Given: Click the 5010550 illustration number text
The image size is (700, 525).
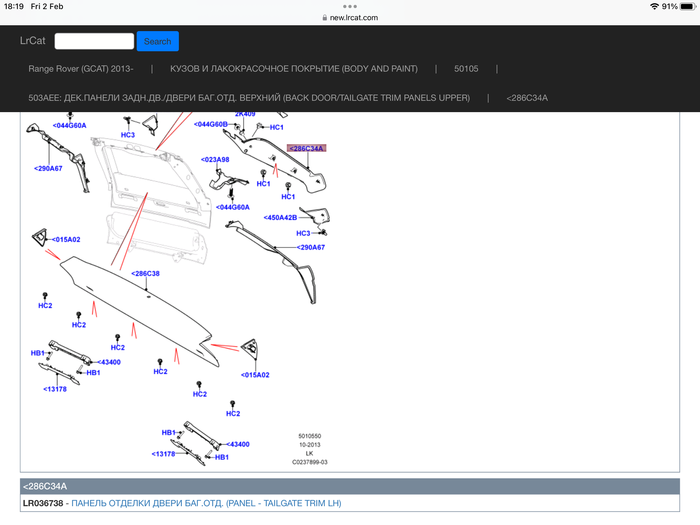Looking at the screenshot, I should click(x=310, y=436).
